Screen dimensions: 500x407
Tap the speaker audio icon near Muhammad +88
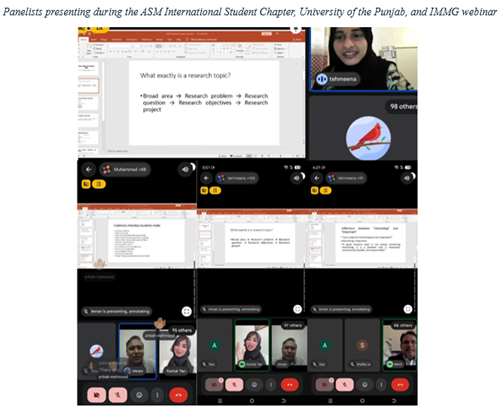[x=185, y=169]
